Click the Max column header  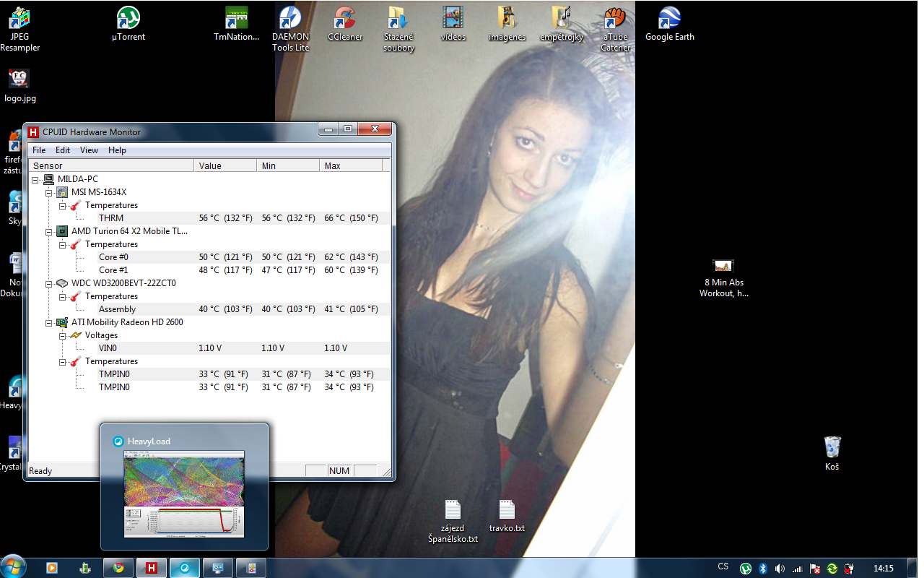click(x=349, y=166)
